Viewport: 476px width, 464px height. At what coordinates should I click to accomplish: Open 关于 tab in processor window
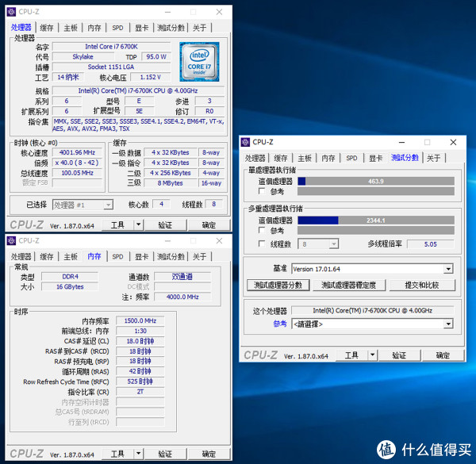point(199,28)
